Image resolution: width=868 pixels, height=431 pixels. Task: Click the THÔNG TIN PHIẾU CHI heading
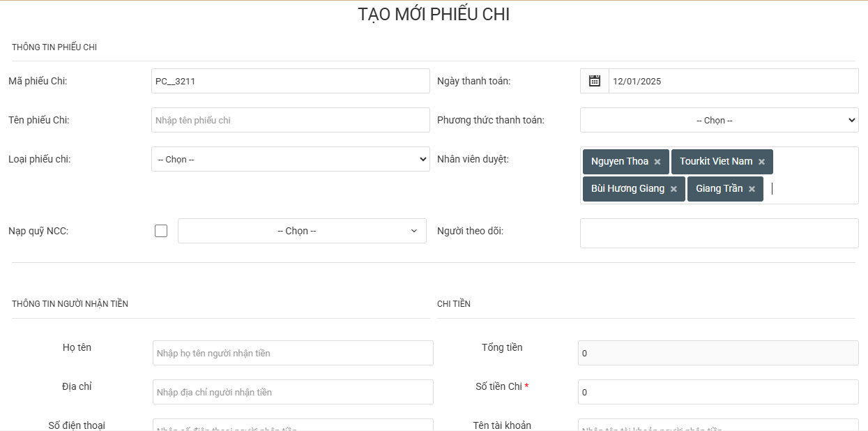click(54, 47)
